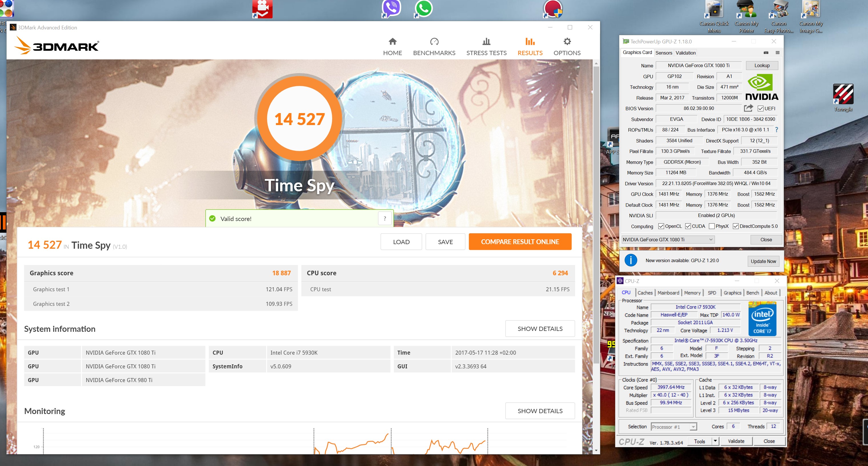868x466 pixels.
Task: Click the Update Now button
Action: tap(763, 261)
